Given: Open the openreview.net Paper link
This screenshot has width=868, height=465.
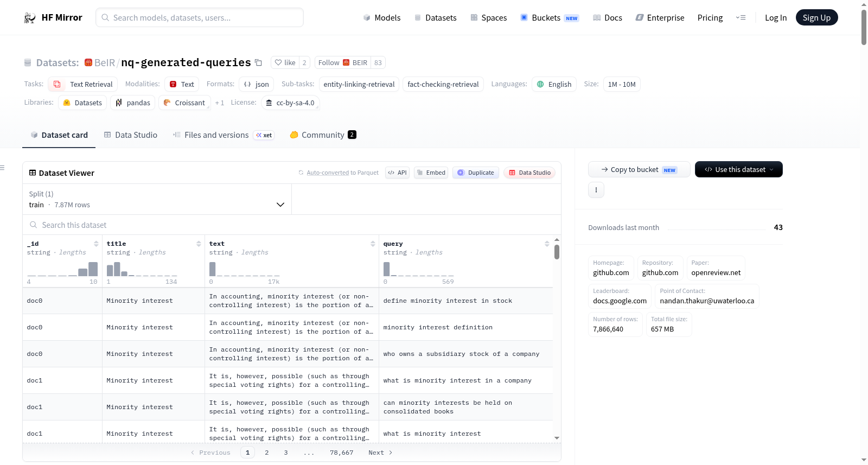Looking at the screenshot, I should tap(716, 273).
